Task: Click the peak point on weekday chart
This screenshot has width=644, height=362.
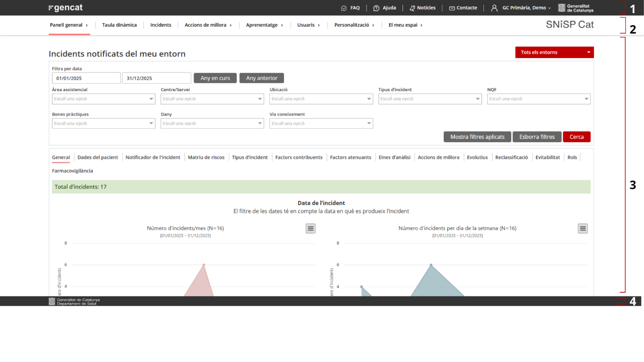Action: [431, 265]
